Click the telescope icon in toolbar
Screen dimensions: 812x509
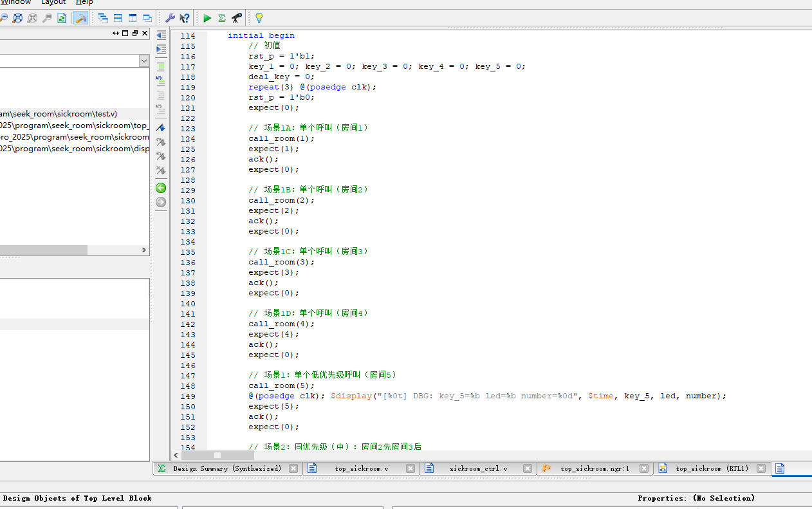237,18
